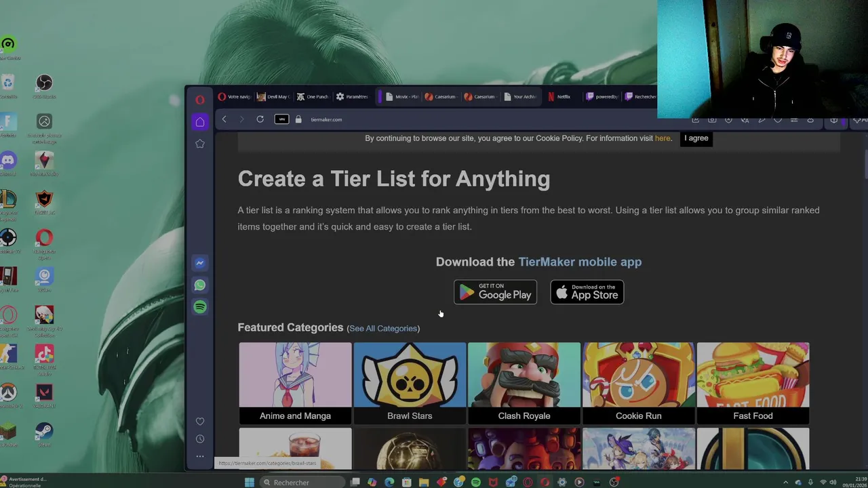This screenshot has height=488, width=868.
Task: Switch to the second Caesarium tab
Action: (480, 97)
